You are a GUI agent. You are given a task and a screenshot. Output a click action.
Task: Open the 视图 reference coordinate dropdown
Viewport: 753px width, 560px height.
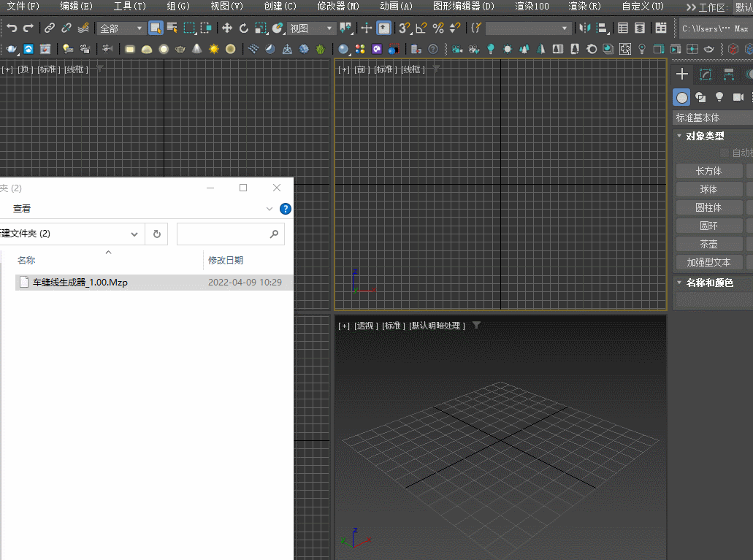[x=312, y=28]
